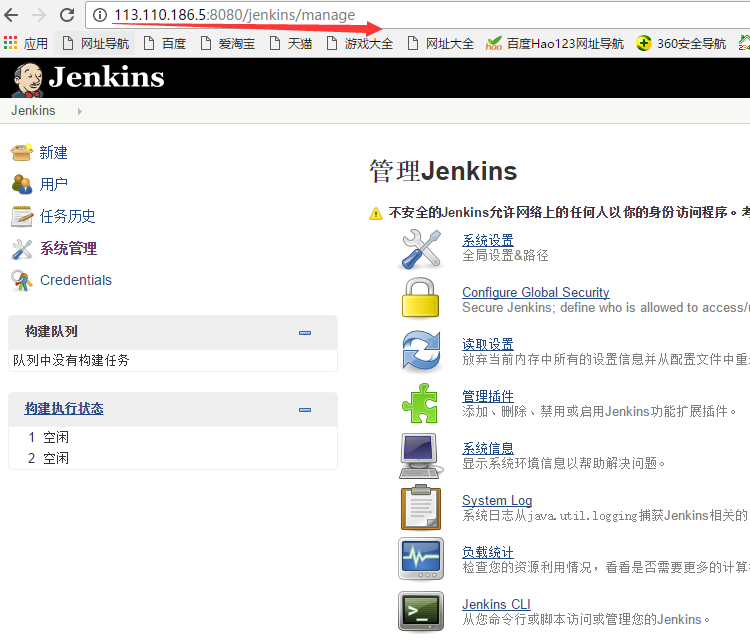750x641 pixels.
Task: Click the 管理插件 puzzle piece icon
Action: [420, 403]
